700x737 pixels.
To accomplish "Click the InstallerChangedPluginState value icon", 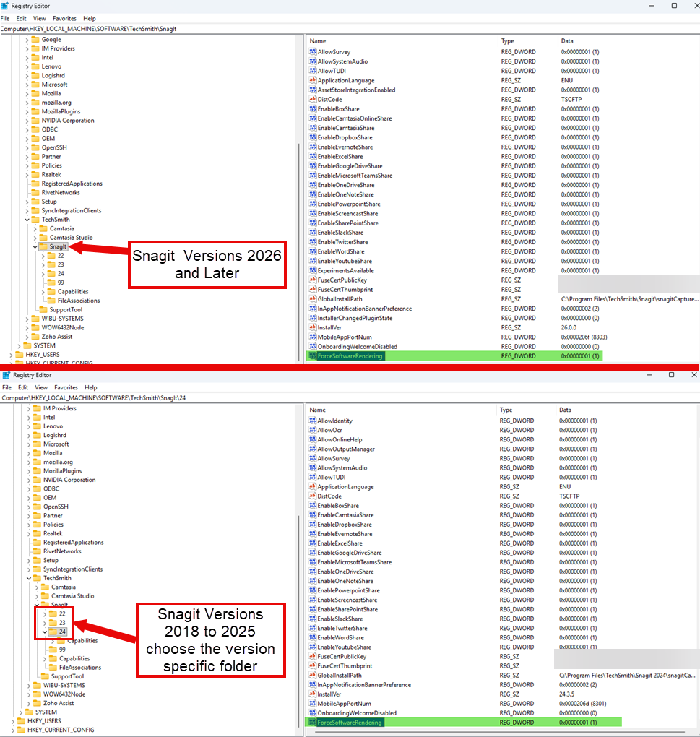I will pyautogui.click(x=313, y=318).
